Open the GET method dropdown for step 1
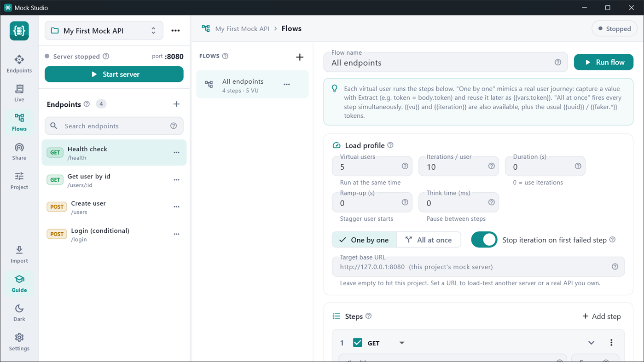This screenshot has height=362, width=644. click(x=386, y=343)
